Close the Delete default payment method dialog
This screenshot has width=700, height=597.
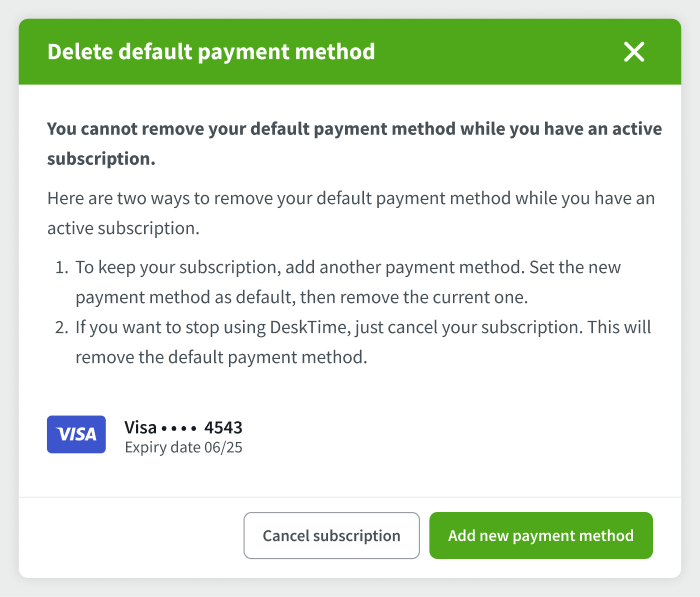pyautogui.click(x=634, y=52)
